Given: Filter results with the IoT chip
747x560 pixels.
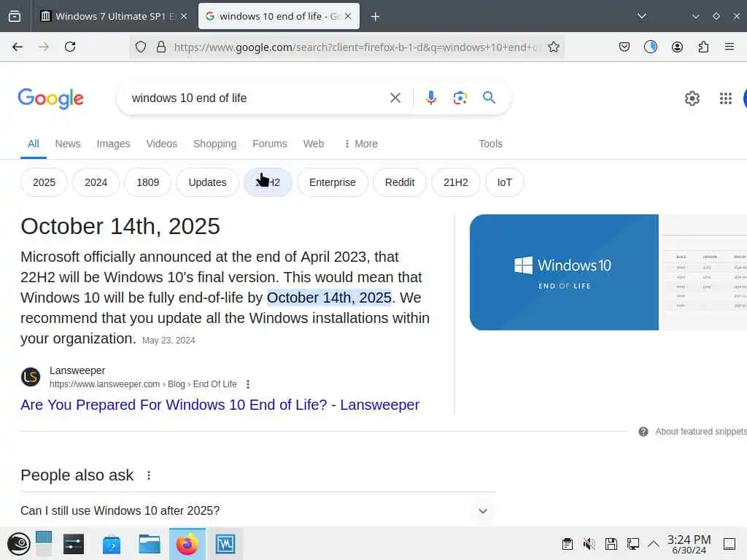Looking at the screenshot, I should point(504,182).
